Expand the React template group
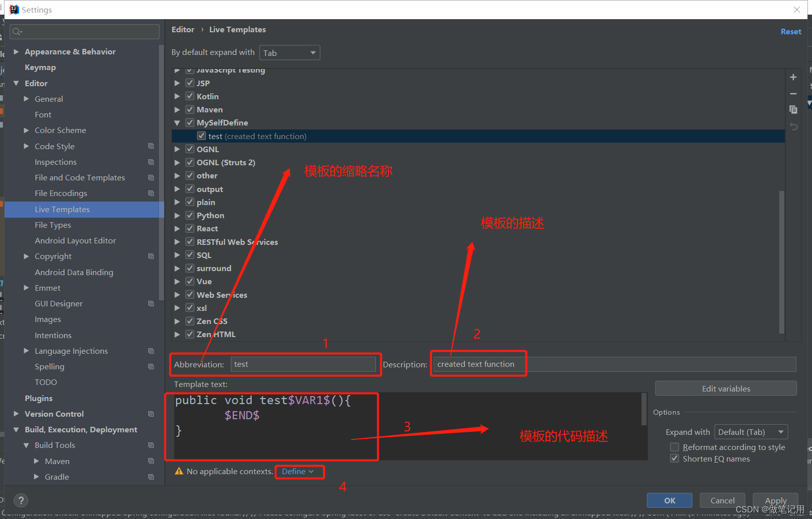 click(177, 228)
